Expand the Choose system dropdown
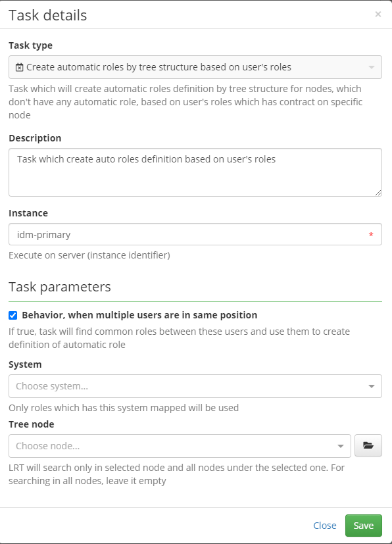The image size is (392, 544). click(371, 386)
